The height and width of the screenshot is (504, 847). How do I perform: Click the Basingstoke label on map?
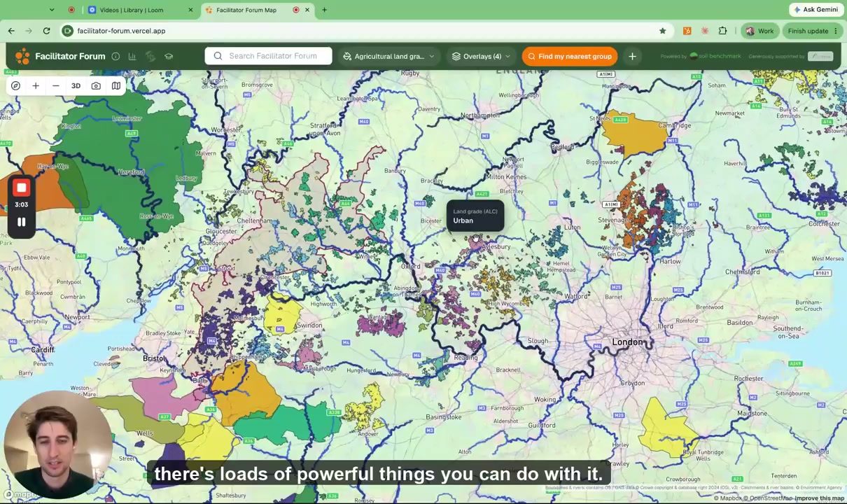click(444, 416)
